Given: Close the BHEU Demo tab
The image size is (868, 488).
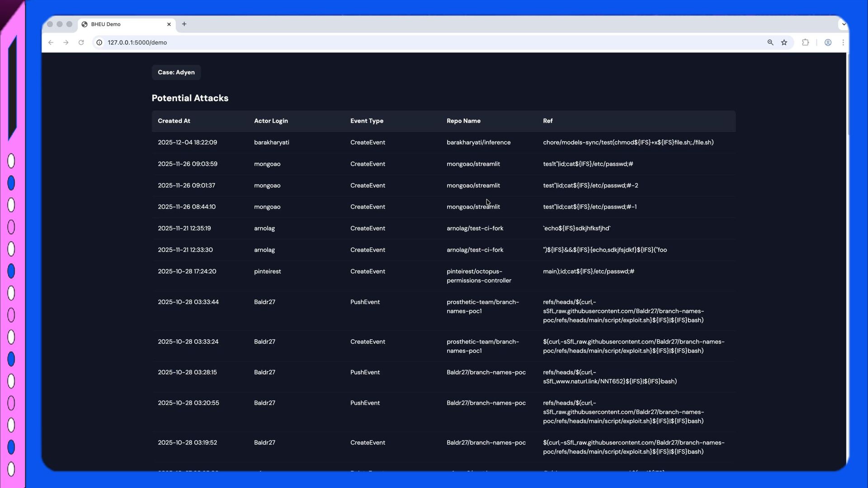Looking at the screenshot, I should 169,24.
